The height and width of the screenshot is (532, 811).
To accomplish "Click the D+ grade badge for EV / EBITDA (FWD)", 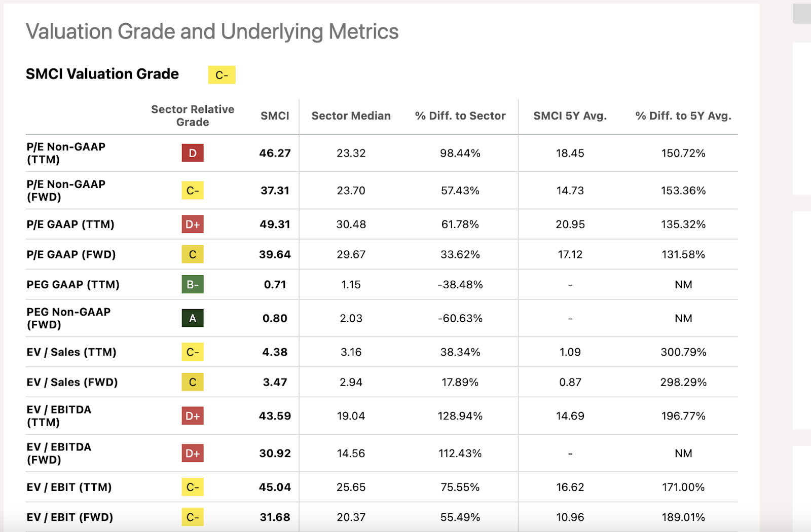I will pyautogui.click(x=193, y=453).
